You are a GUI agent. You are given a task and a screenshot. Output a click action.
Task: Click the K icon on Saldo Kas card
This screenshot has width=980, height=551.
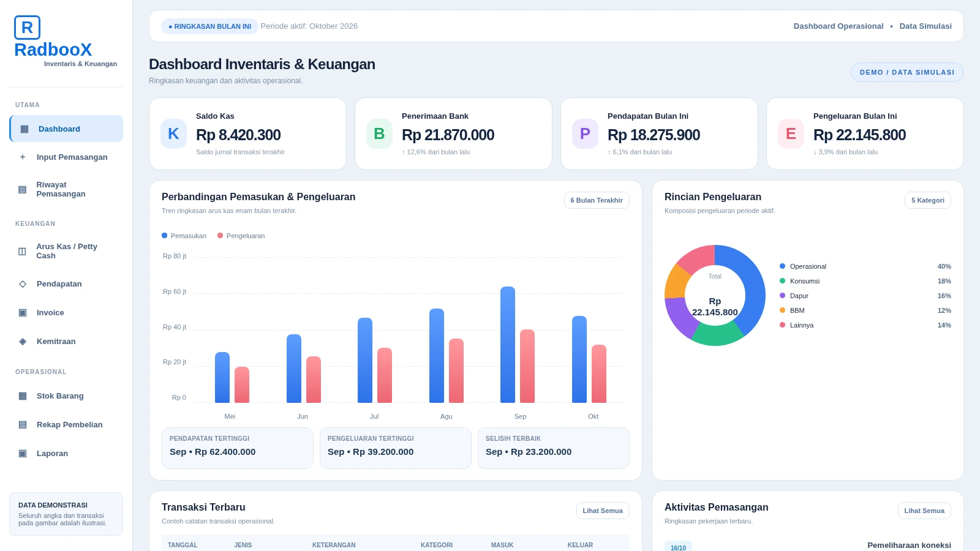173,133
